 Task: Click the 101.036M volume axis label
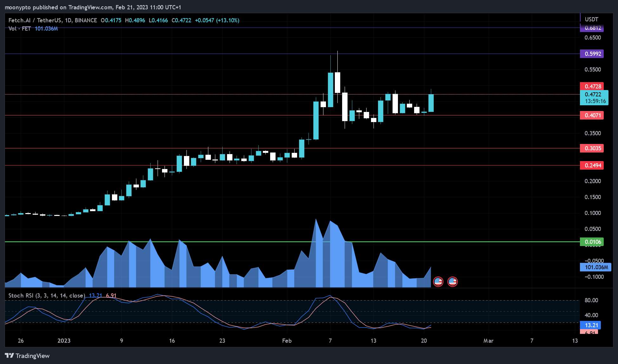tap(595, 267)
